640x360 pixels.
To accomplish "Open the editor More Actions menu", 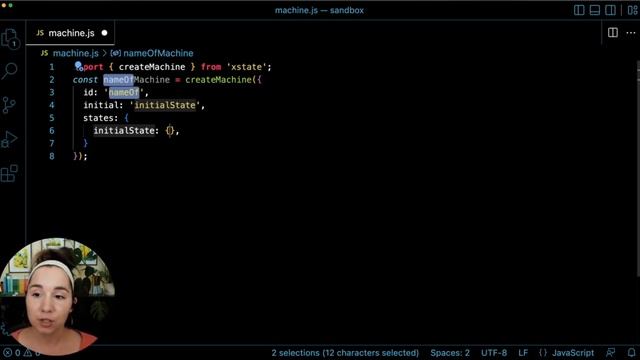I will click(631, 33).
